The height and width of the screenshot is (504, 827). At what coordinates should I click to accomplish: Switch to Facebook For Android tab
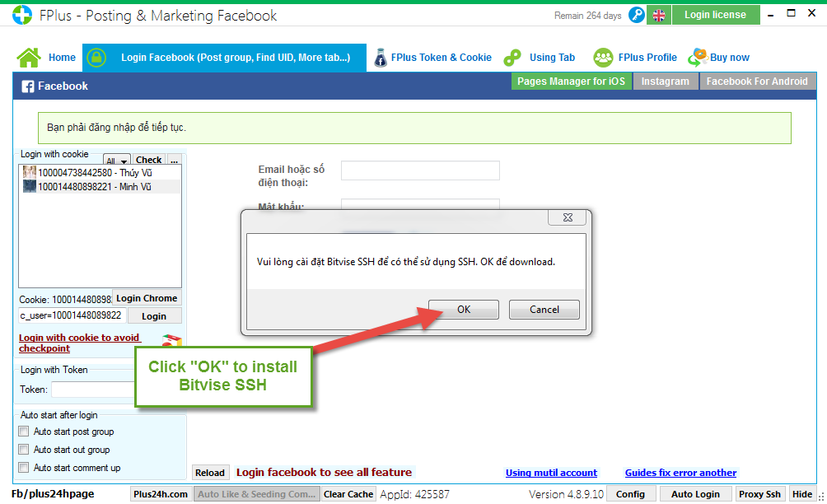[757, 82]
